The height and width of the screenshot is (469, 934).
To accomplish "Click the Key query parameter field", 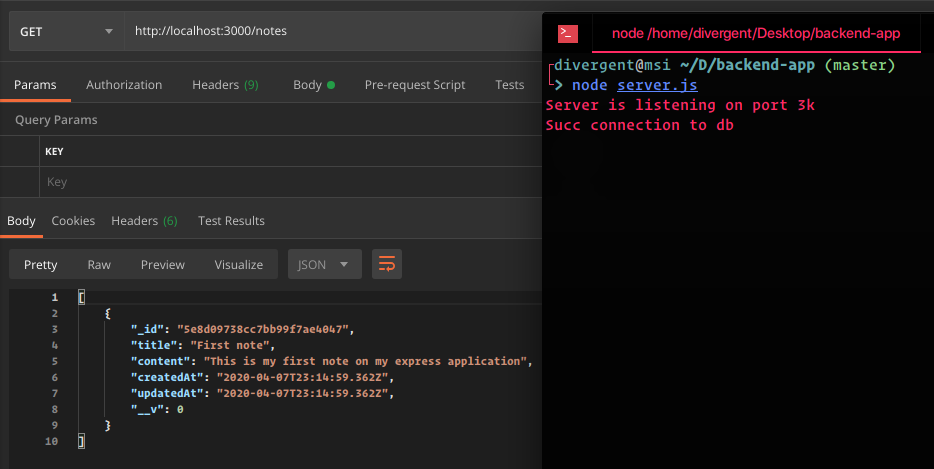I will [291, 182].
